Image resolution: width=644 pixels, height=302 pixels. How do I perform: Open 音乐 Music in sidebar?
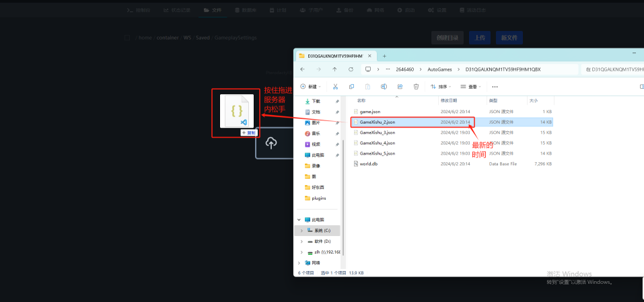point(316,133)
